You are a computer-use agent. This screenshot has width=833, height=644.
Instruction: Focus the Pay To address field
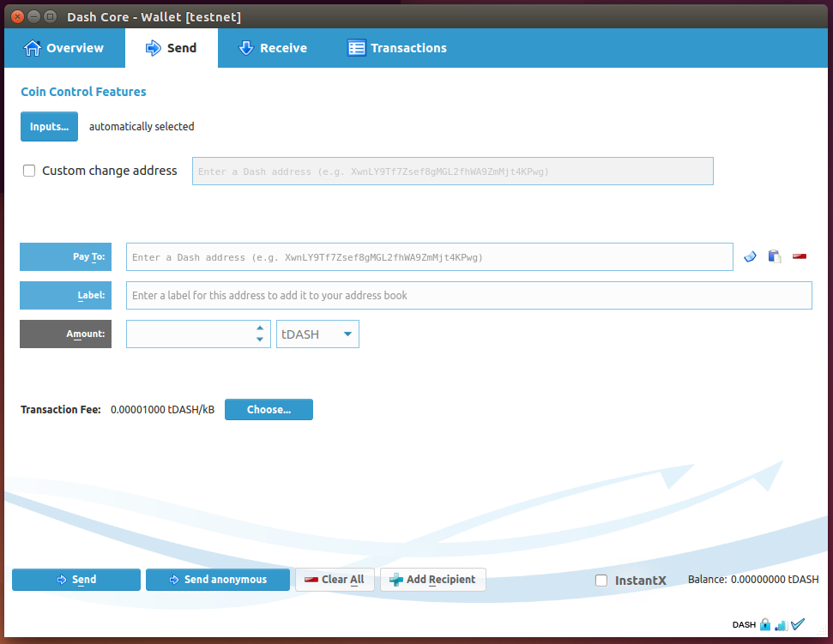(429, 257)
